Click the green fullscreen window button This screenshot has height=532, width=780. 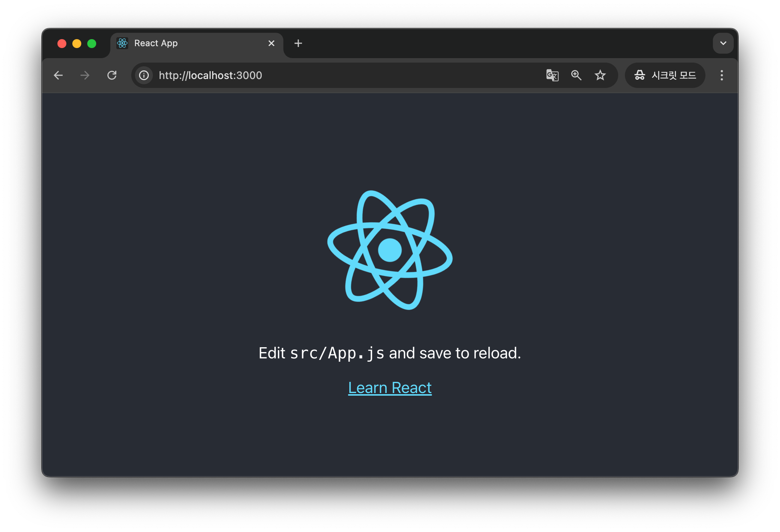(x=92, y=44)
